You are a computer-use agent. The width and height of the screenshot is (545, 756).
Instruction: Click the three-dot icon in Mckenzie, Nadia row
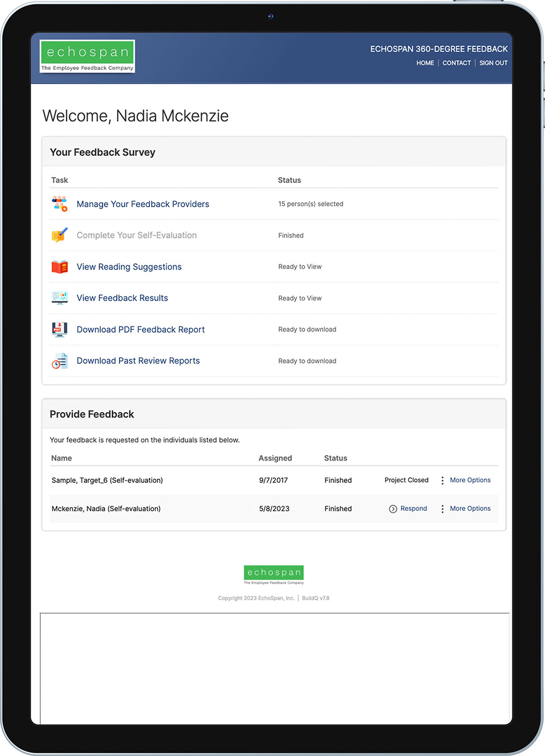click(443, 509)
